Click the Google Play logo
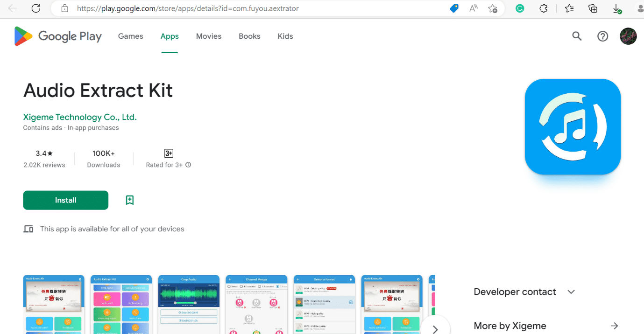Screen dimensions: 644x334 (x=58, y=36)
